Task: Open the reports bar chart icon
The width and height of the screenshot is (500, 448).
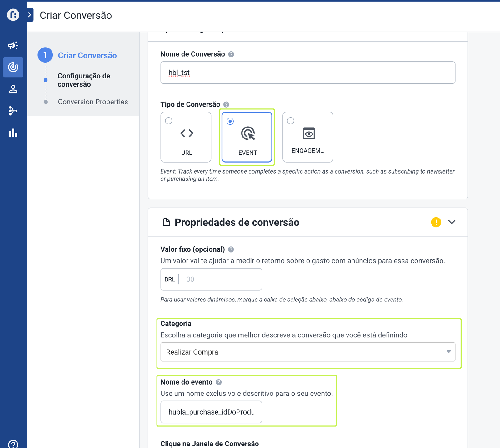Action: pos(13,133)
